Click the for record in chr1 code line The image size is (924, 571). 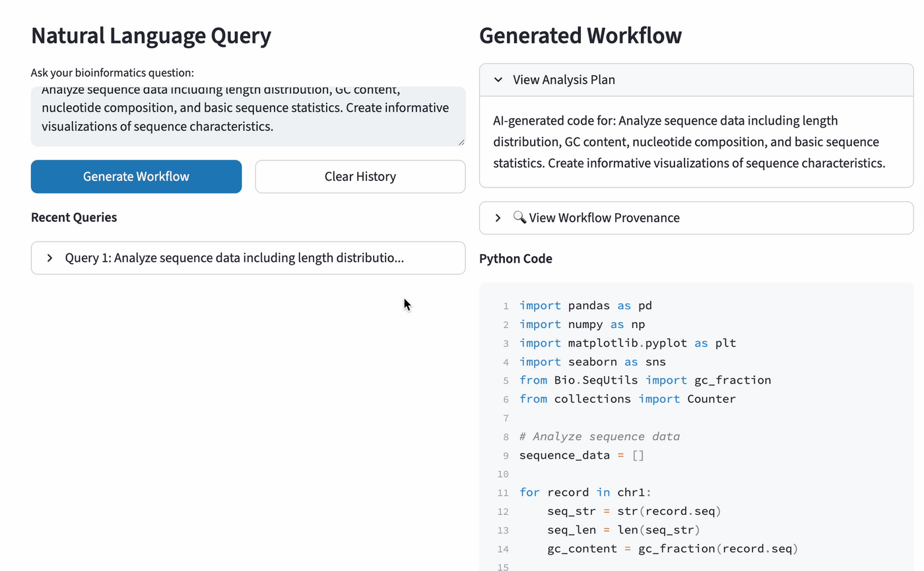coord(585,492)
